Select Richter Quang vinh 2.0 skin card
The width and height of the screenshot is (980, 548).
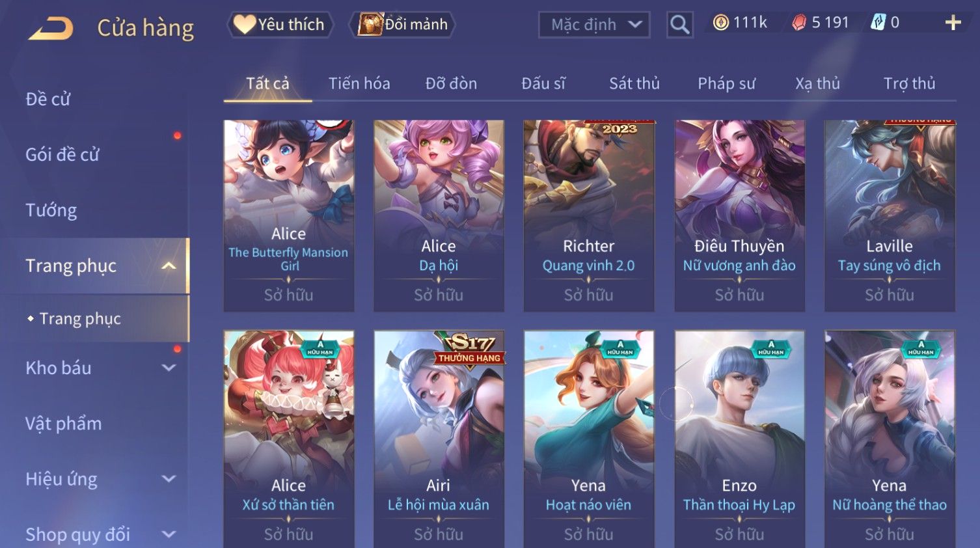pos(589,215)
